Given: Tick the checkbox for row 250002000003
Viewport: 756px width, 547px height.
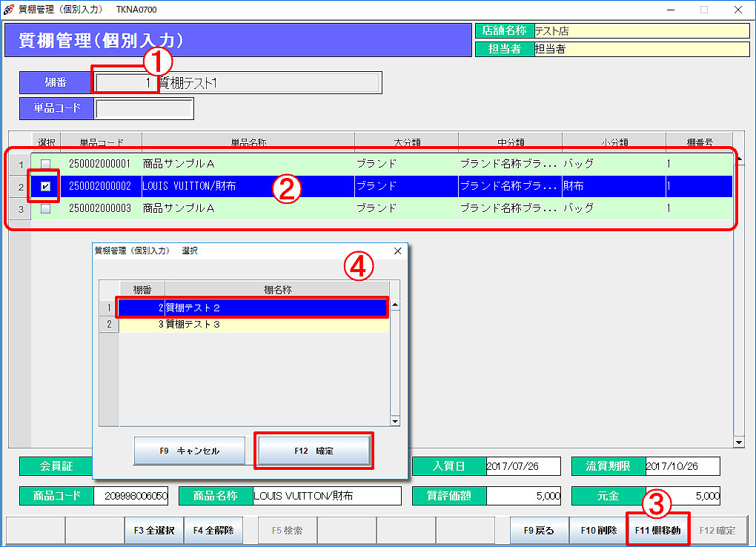Looking at the screenshot, I should click(x=46, y=208).
